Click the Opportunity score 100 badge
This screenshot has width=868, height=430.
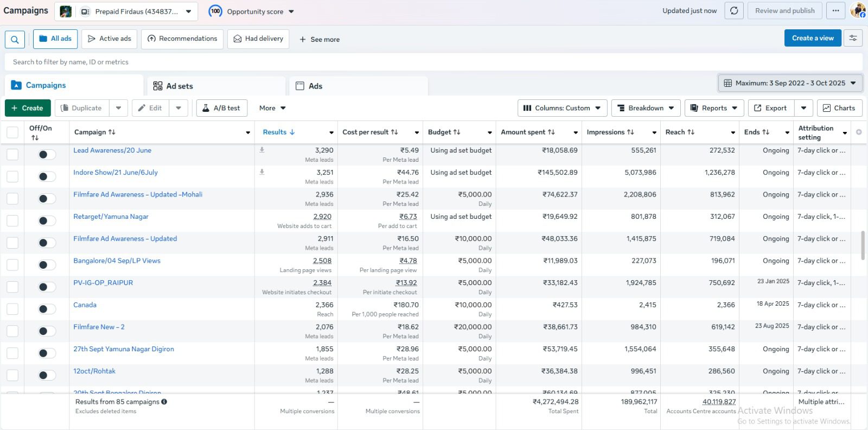point(215,11)
